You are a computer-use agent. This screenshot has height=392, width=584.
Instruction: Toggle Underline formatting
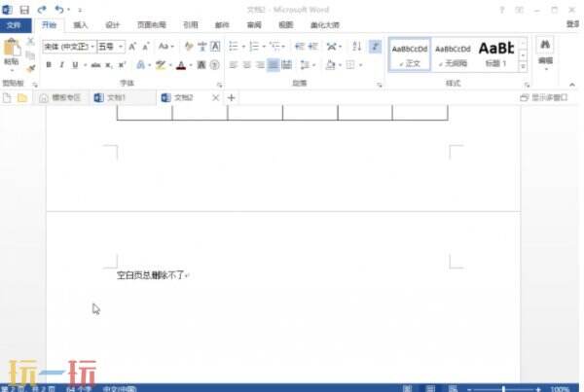point(75,65)
